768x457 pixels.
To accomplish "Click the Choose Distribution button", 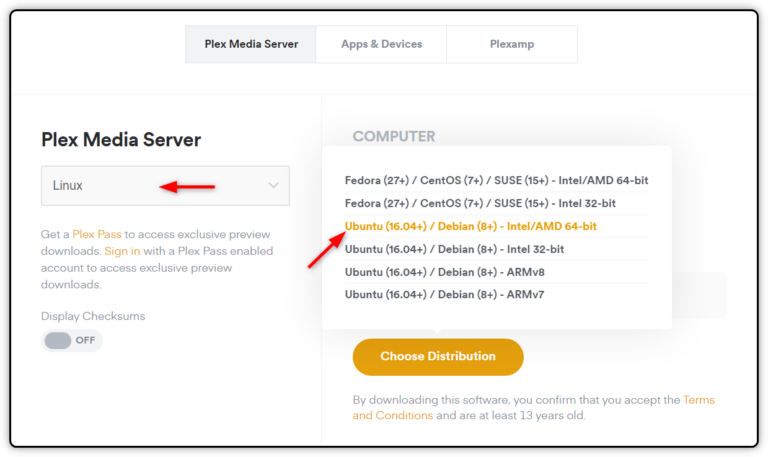I will (x=438, y=357).
